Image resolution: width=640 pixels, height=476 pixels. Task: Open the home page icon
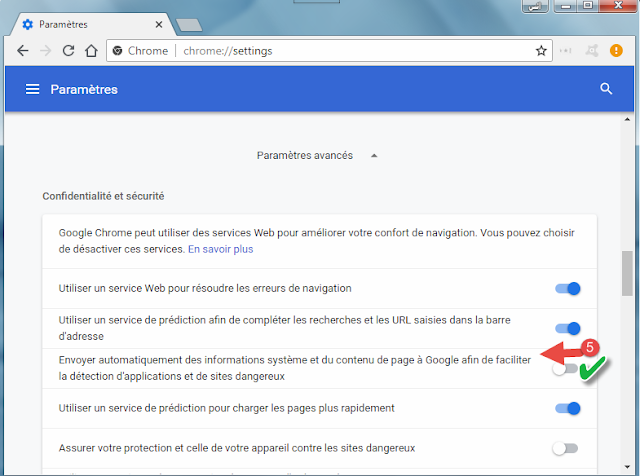(x=91, y=51)
